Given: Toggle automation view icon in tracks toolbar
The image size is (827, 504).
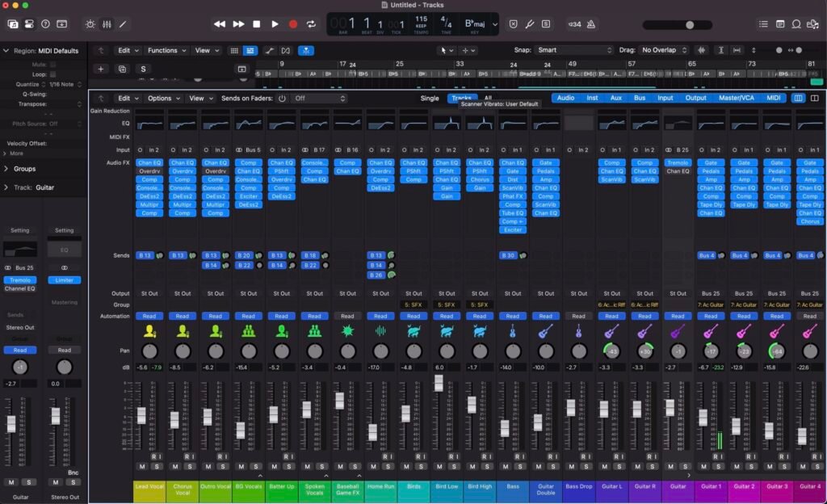Looking at the screenshot, I should tap(270, 51).
